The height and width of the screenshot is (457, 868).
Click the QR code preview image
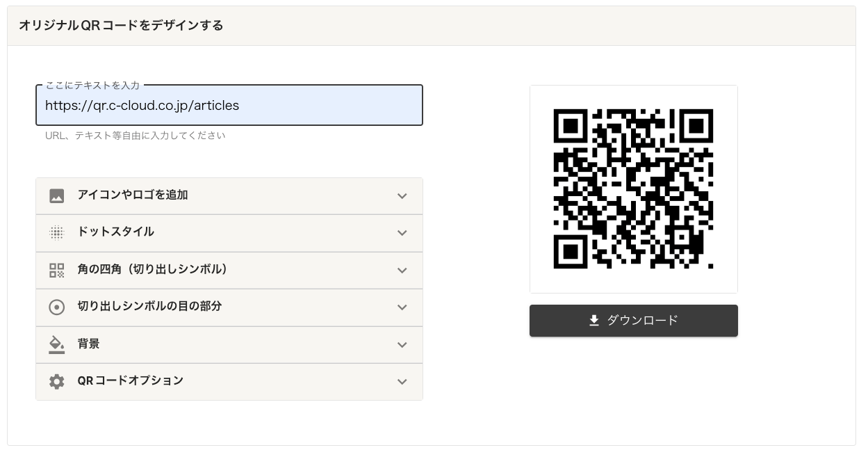click(633, 189)
